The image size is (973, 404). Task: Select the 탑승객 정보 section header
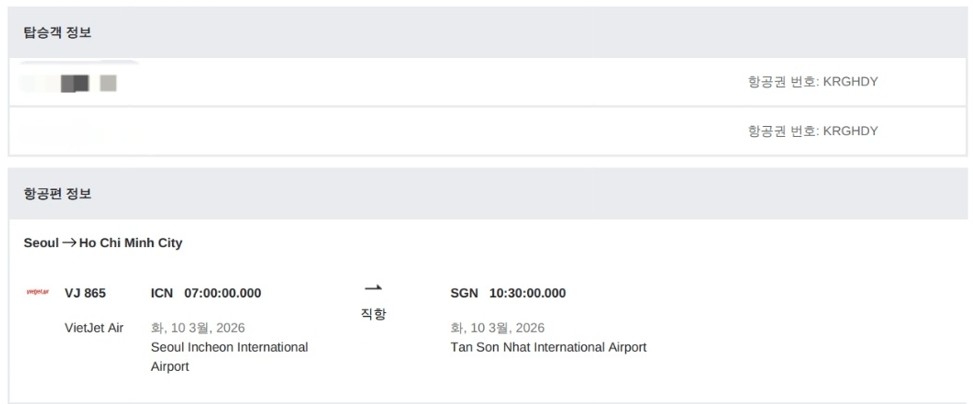pyautogui.click(x=57, y=32)
